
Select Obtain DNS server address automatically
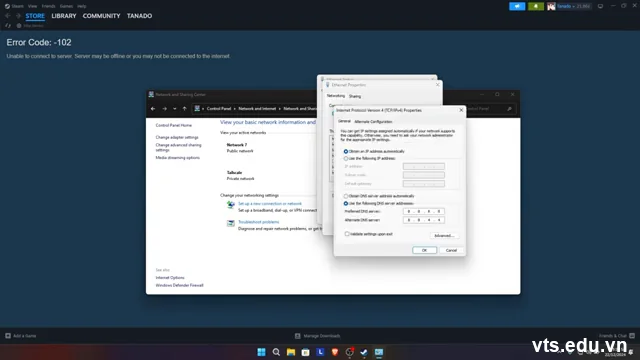[346, 196]
